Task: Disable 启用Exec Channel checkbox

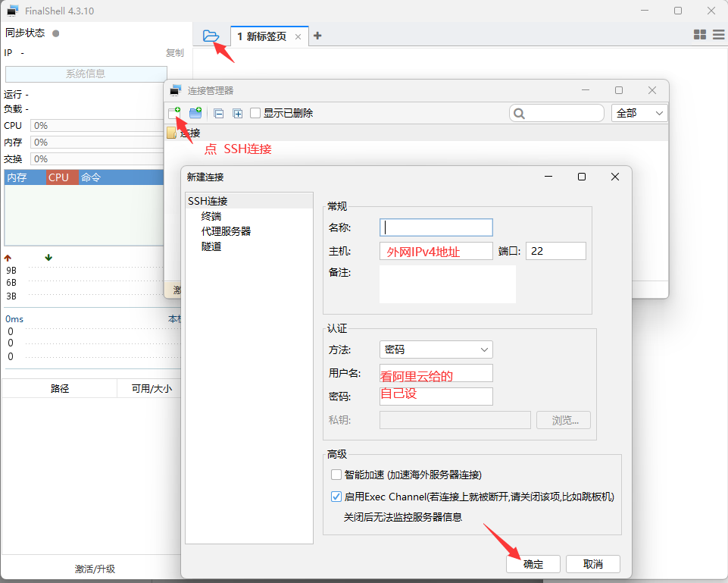Action: [x=337, y=497]
